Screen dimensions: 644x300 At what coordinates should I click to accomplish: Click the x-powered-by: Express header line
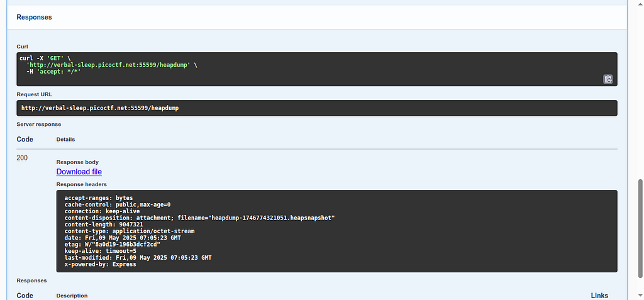(x=100, y=264)
